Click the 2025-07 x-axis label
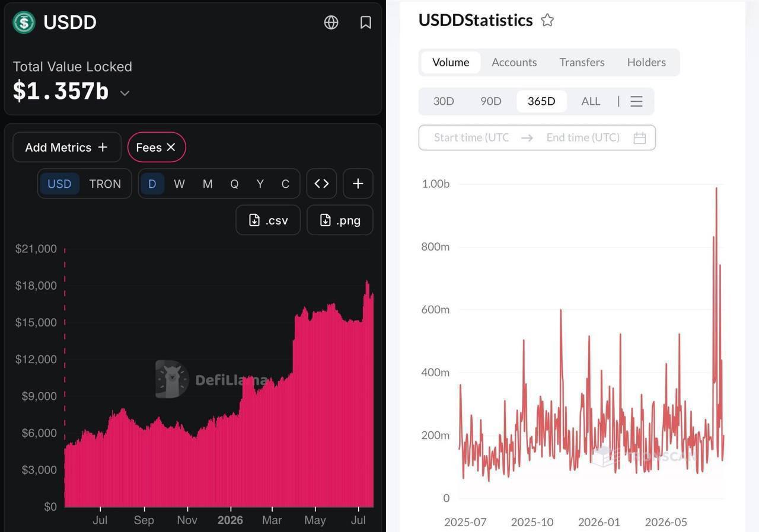759x532 pixels. (465, 522)
